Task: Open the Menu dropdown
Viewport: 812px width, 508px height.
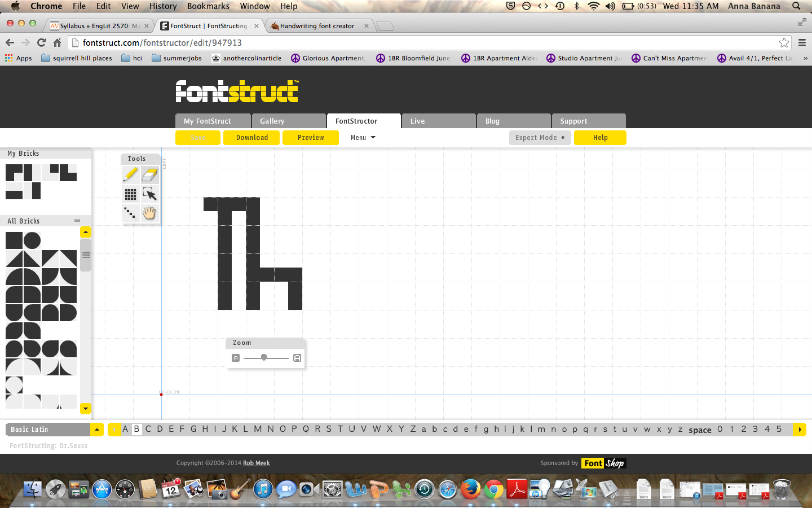Action: [363, 138]
